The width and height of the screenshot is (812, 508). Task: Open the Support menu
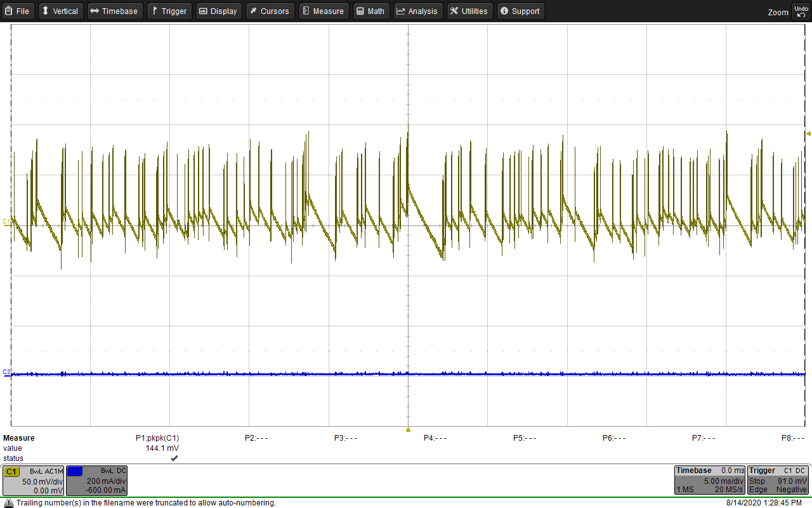tap(521, 11)
